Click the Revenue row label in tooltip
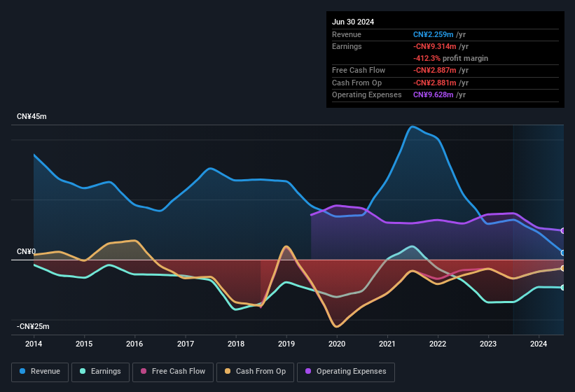Image resolution: width=575 pixels, height=392 pixels. [x=347, y=34]
